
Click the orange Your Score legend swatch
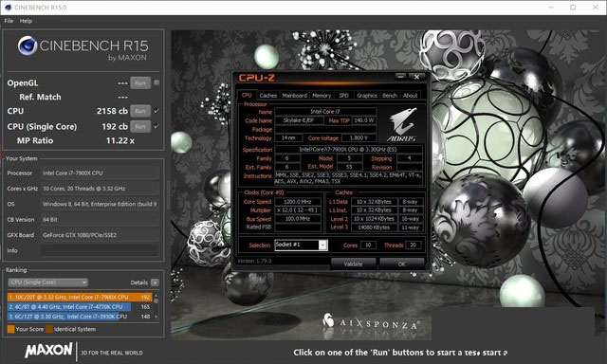point(10,329)
